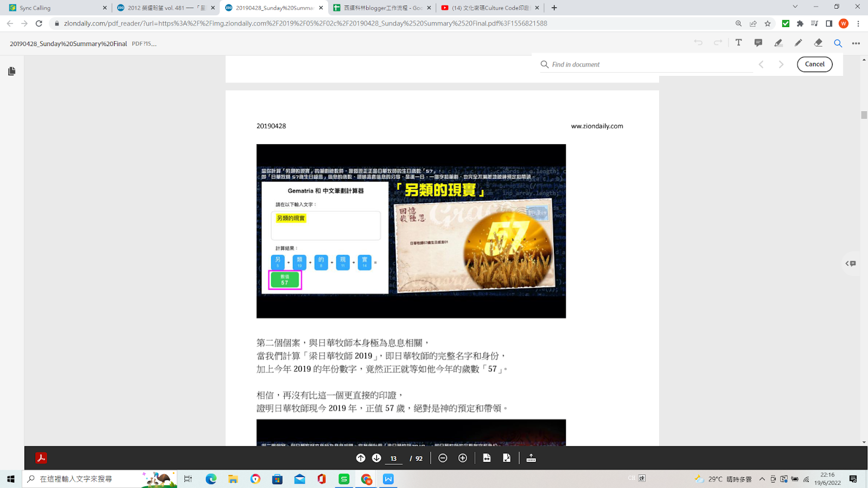This screenshot has width=868, height=488.
Task: Open File Explorer from the taskbar
Action: (233, 479)
